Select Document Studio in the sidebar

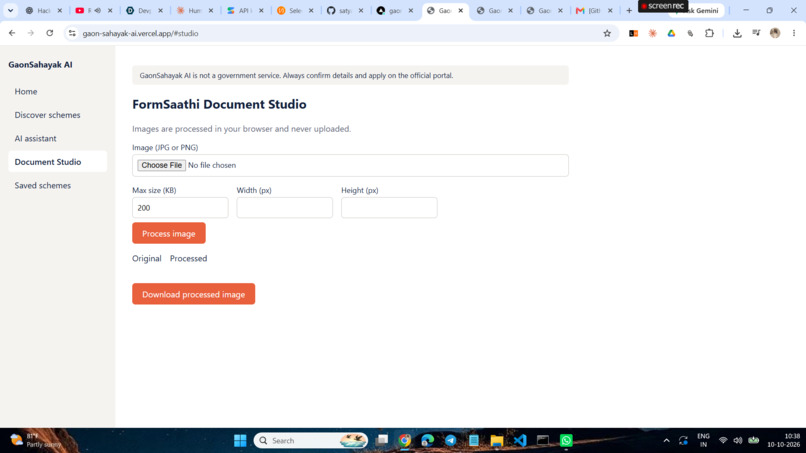point(58,162)
